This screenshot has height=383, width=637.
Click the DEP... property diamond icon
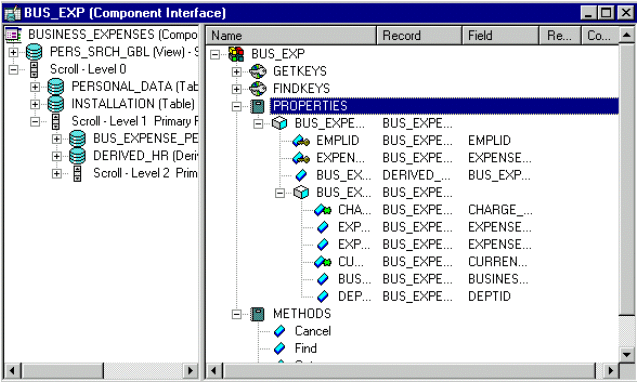pos(323,296)
